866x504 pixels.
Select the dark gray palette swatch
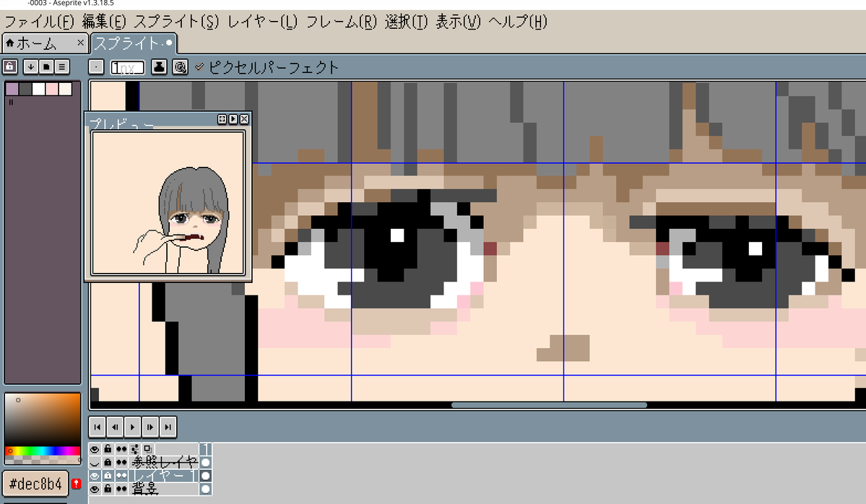(25, 89)
